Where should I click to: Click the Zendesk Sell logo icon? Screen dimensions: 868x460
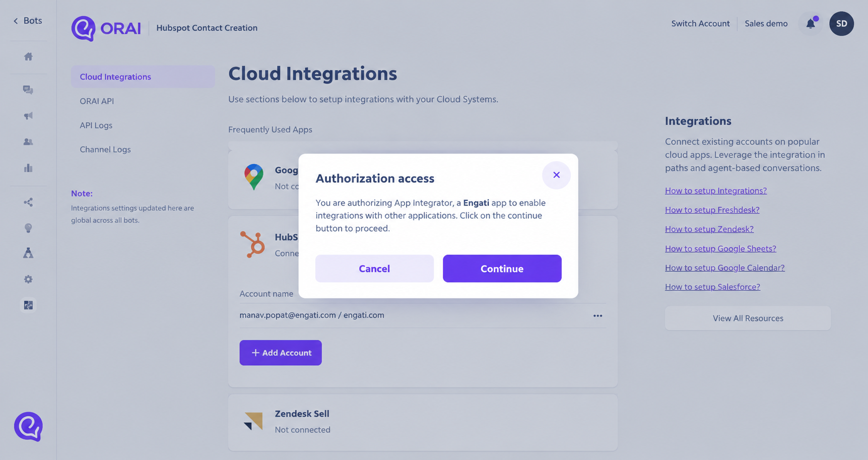(253, 421)
